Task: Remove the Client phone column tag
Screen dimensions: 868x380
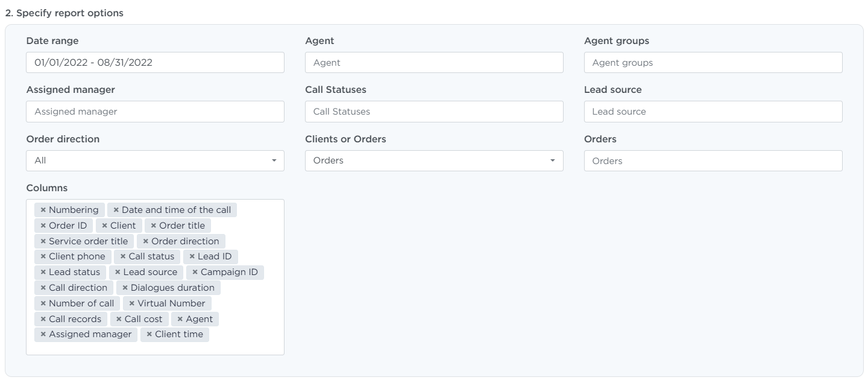Action: [x=43, y=256]
